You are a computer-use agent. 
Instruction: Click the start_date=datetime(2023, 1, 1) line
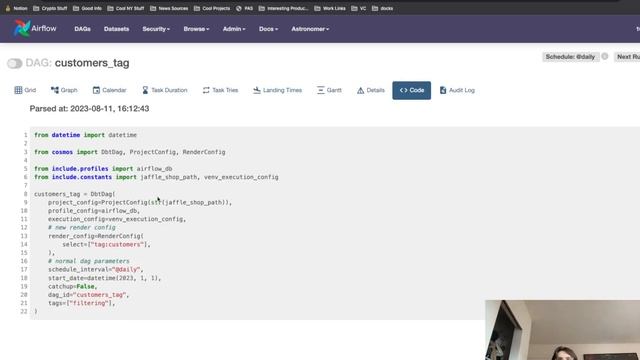[104, 278]
